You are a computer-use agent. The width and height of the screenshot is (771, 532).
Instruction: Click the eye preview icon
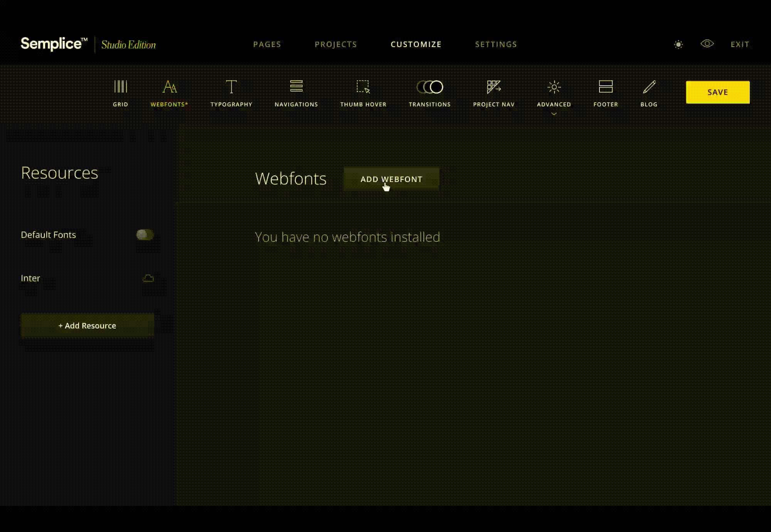point(707,44)
